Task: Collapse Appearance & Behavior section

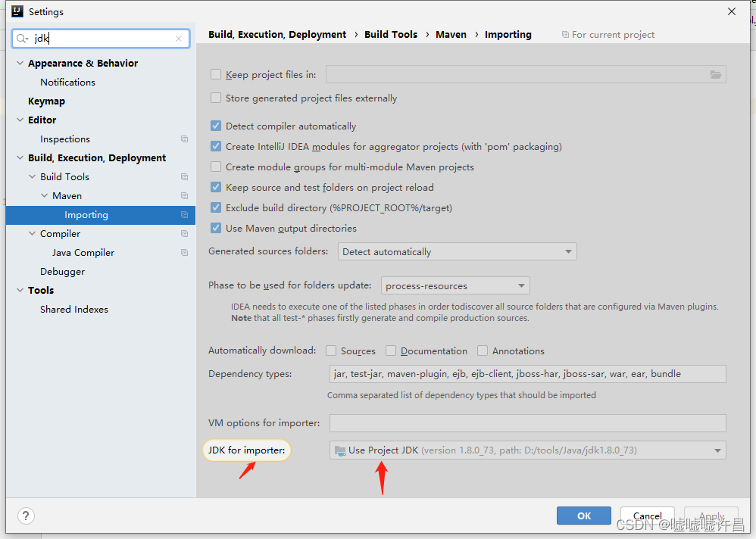Action: click(x=20, y=63)
